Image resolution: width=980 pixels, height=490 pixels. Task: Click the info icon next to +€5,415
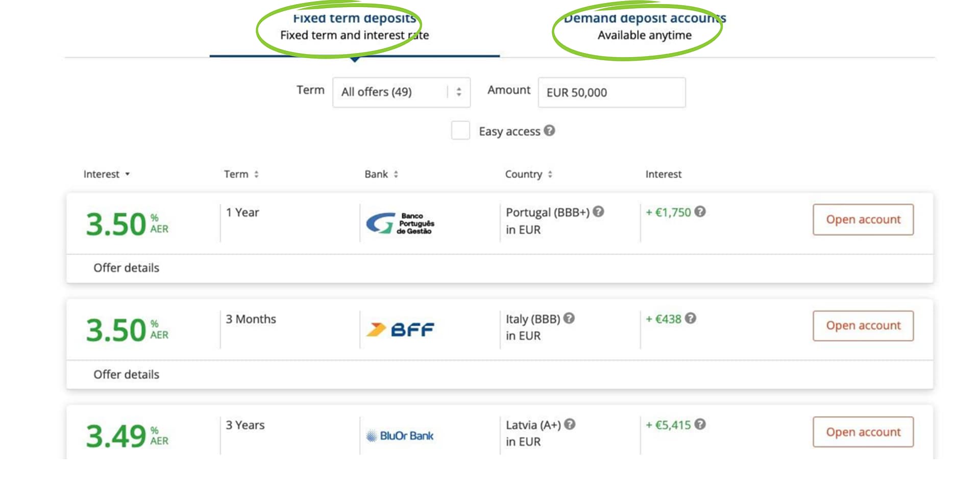point(700,424)
